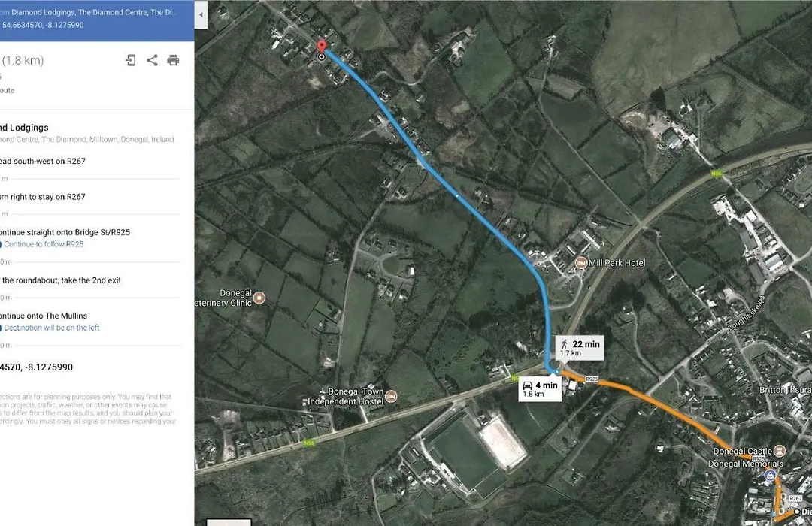Select the 4 min driving route label
This screenshot has height=526, width=812.
540,389
